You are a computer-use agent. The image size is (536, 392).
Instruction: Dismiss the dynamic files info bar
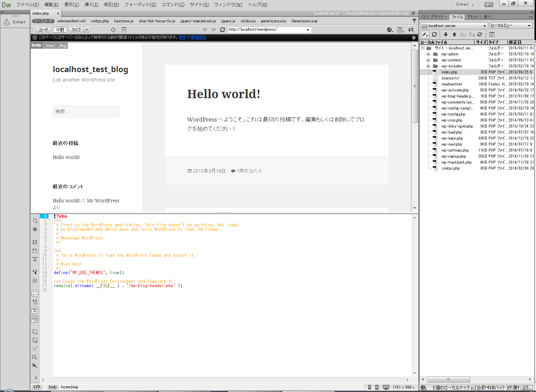414,38
